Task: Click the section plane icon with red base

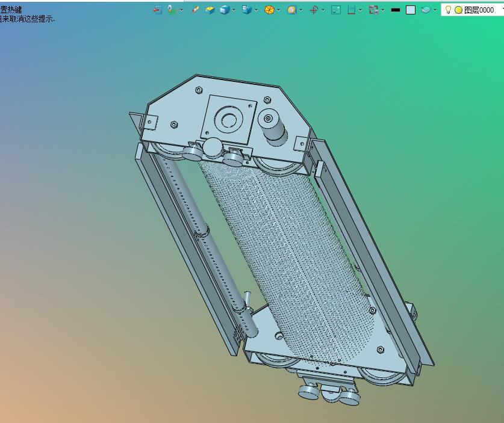Action: click(351, 10)
